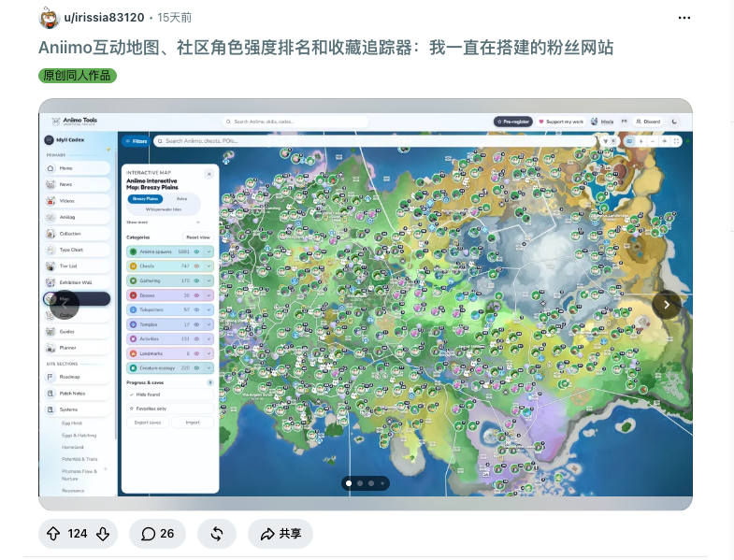Click the Aniimo Tools logo

[75, 122]
